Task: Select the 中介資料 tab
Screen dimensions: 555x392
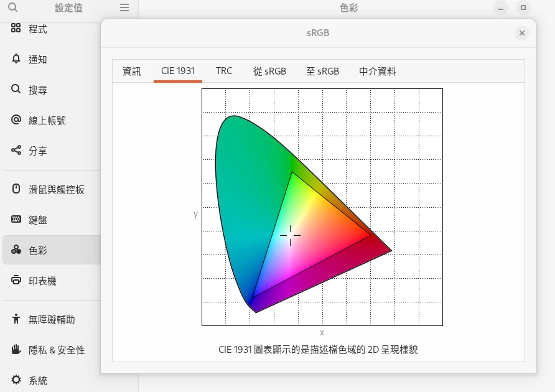Action: pos(378,71)
